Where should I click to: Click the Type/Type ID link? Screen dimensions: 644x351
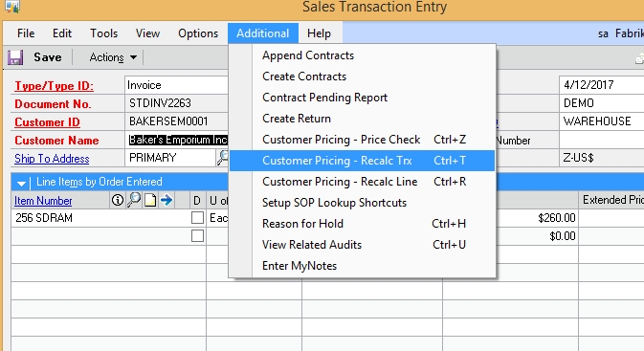pos(55,86)
